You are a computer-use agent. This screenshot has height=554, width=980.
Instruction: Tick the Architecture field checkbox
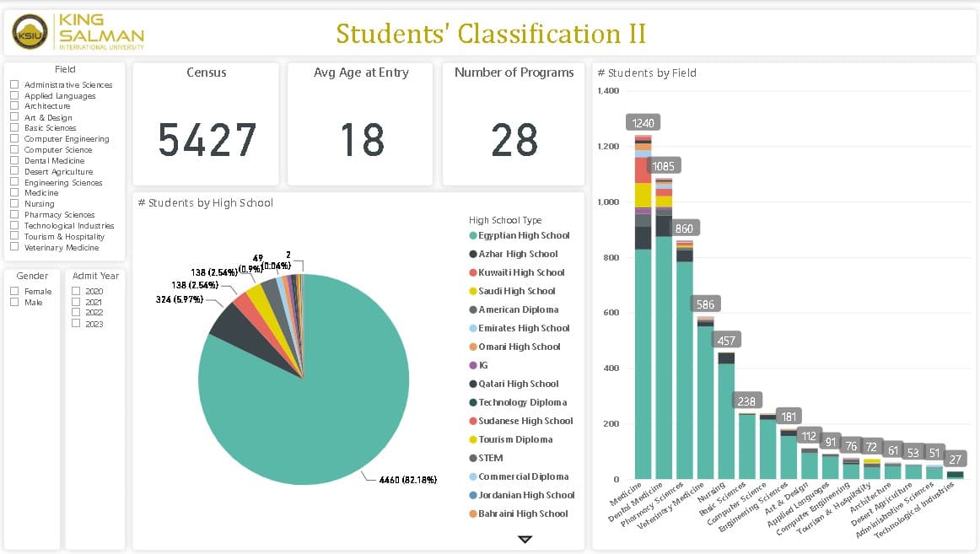14,105
